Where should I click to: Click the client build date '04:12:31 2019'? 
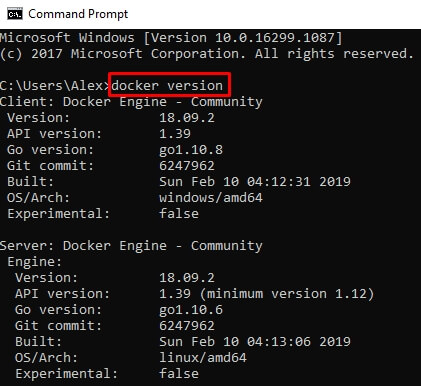pyautogui.click(x=299, y=182)
